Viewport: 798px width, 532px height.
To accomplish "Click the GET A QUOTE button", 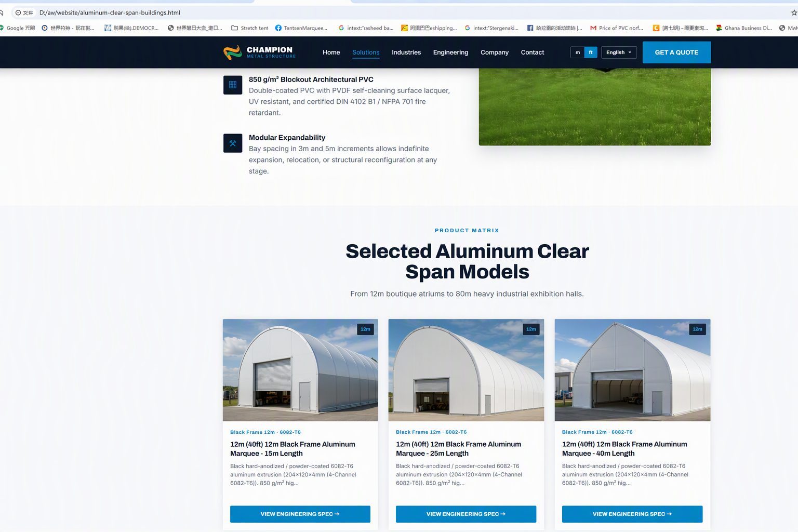I will tap(676, 52).
